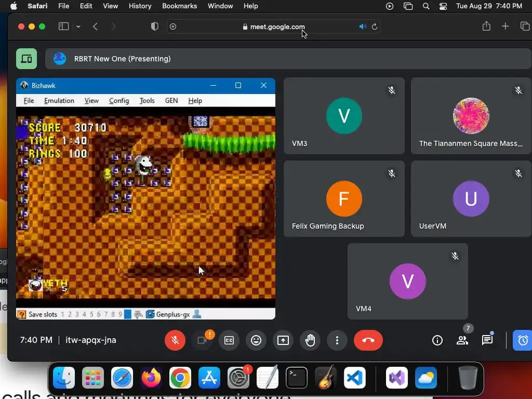Launch Firefox from the Dock
The image size is (532, 399).
(x=151, y=378)
